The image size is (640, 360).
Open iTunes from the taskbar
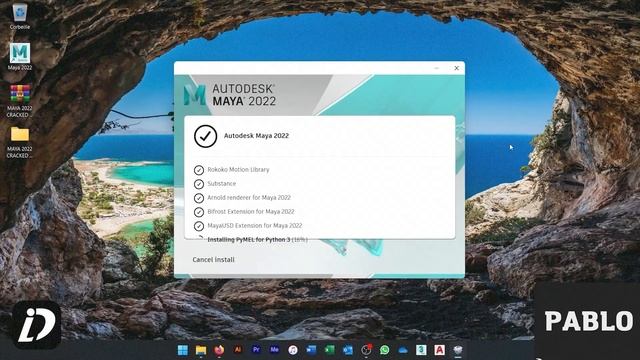coord(293,350)
